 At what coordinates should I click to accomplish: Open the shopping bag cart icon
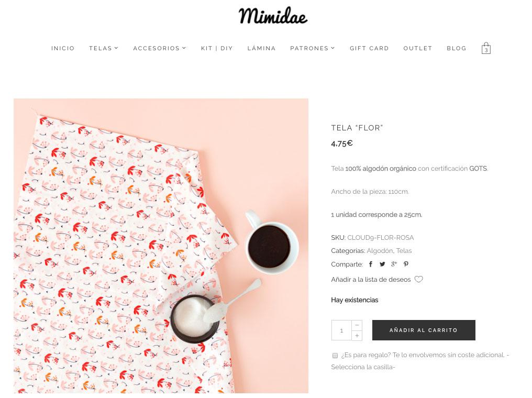click(486, 48)
